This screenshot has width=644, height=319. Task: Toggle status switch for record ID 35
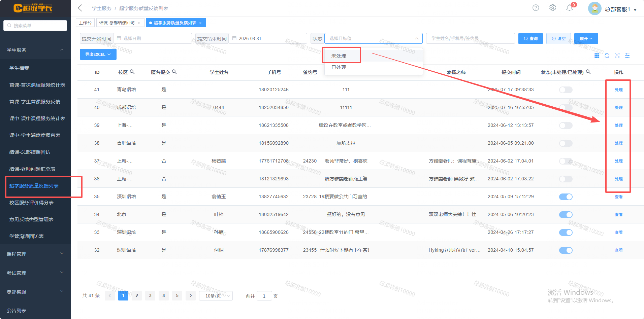566,197
